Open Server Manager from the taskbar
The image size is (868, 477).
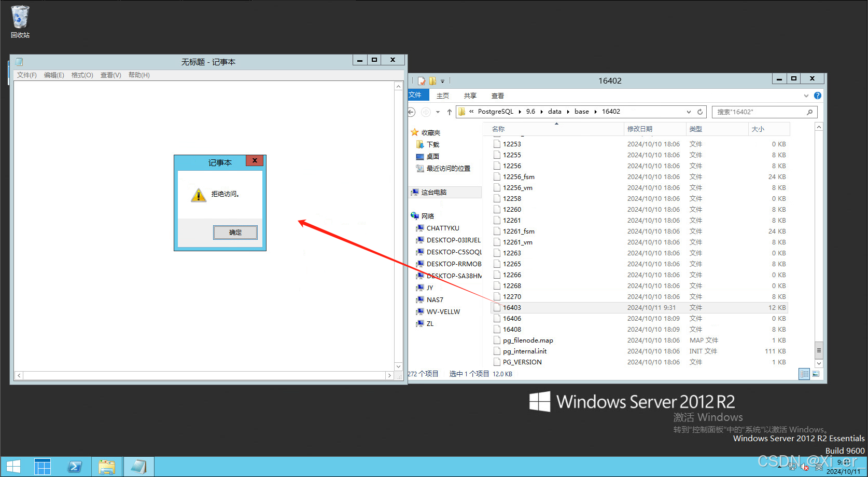pos(43,467)
